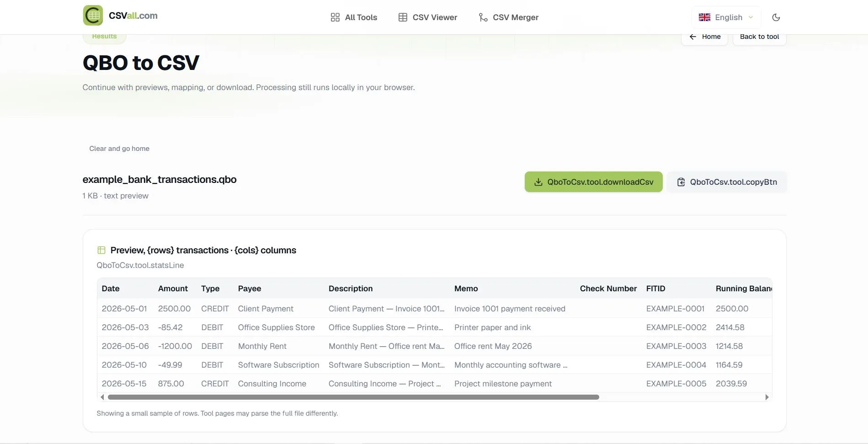Click the All Tools grid icon
The width and height of the screenshot is (868, 444).
pos(335,17)
